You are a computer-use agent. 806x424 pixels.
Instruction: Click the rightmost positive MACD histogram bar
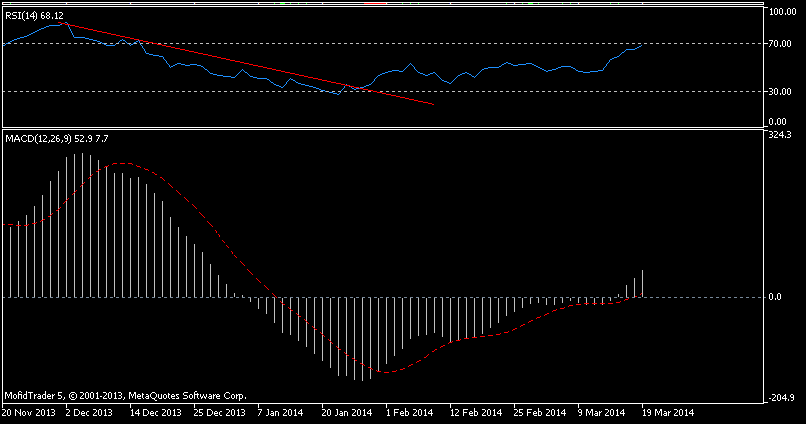pyautogui.click(x=642, y=283)
